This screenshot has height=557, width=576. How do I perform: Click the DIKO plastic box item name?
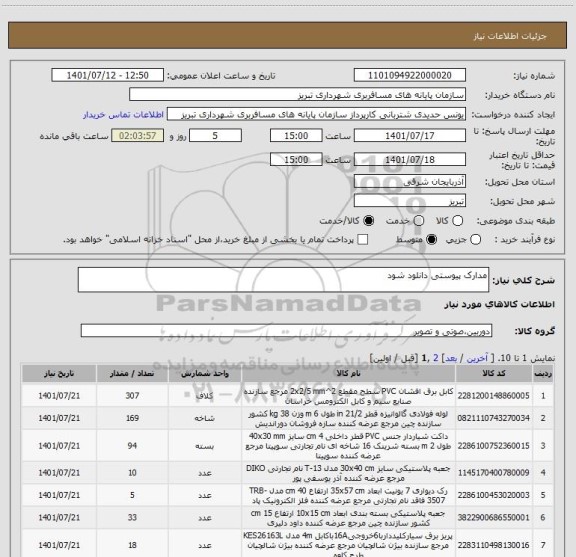tap(348, 473)
